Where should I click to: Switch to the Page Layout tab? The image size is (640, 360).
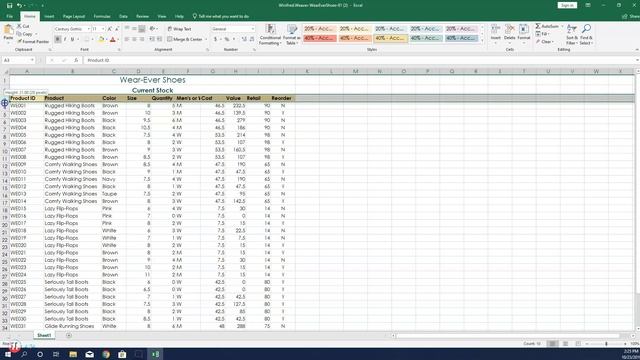[74, 16]
